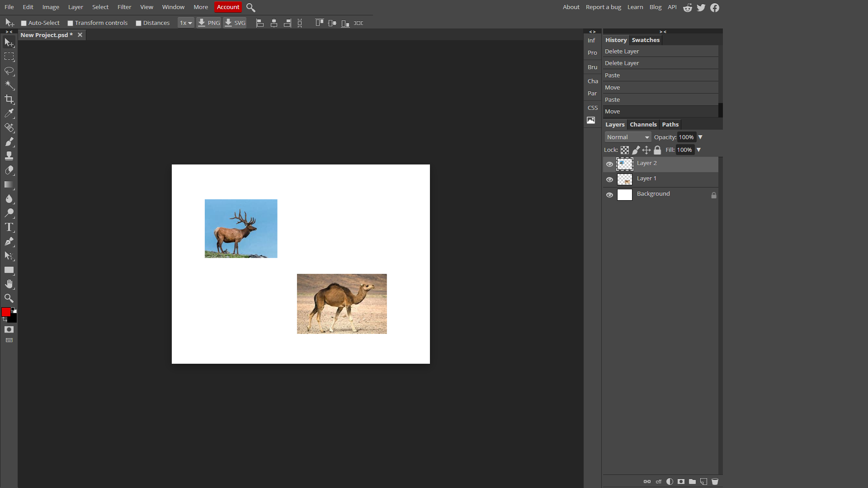The image size is (868, 488).
Task: Click the Gradient fill tool
Action: tap(9, 184)
